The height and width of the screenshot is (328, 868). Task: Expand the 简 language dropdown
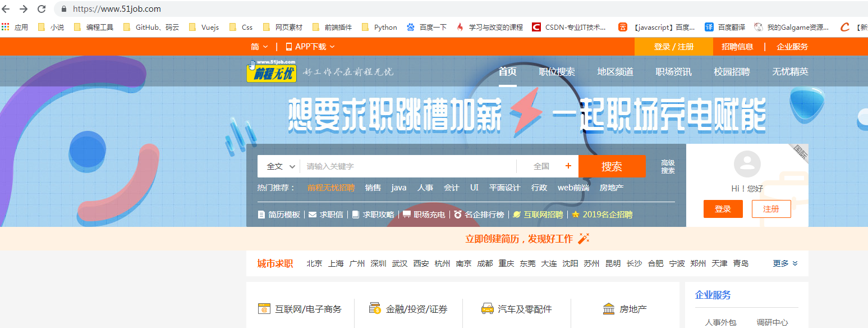259,47
